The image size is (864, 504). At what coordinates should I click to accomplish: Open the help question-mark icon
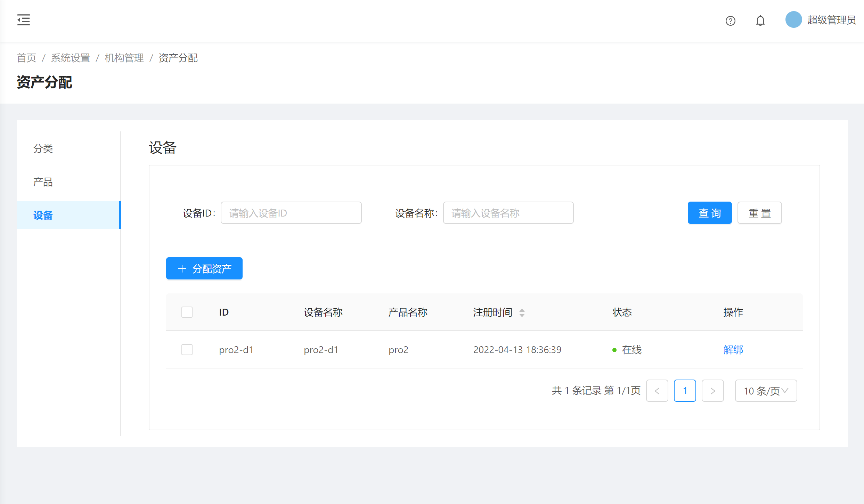point(730,21)
